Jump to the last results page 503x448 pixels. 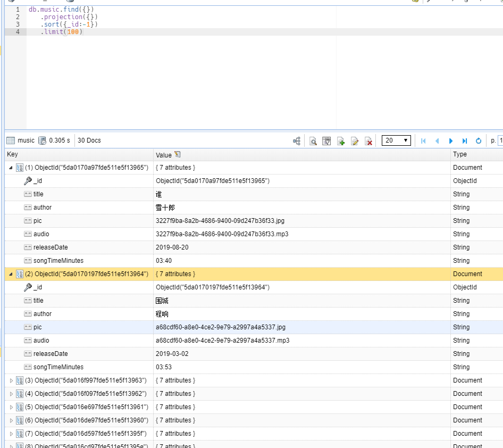(465, 141)
